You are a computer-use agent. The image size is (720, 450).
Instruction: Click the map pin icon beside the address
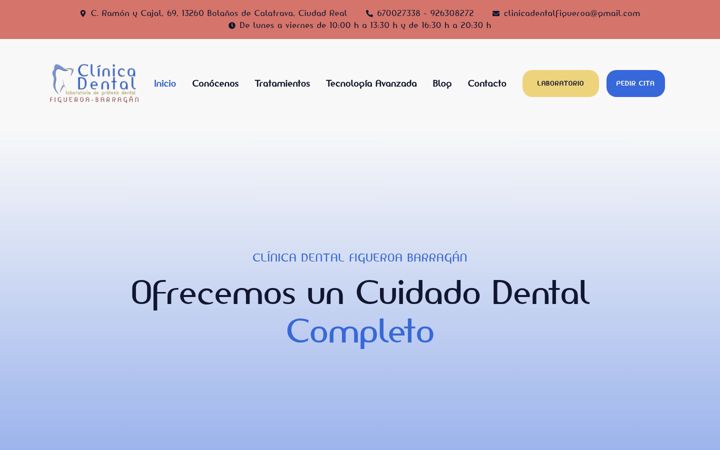(x=83, y=13)
